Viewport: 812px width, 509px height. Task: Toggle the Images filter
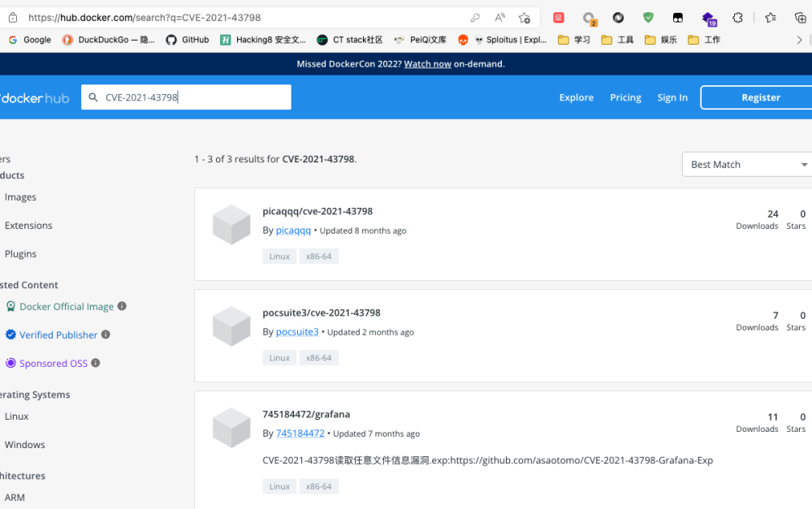pos(20,197)
